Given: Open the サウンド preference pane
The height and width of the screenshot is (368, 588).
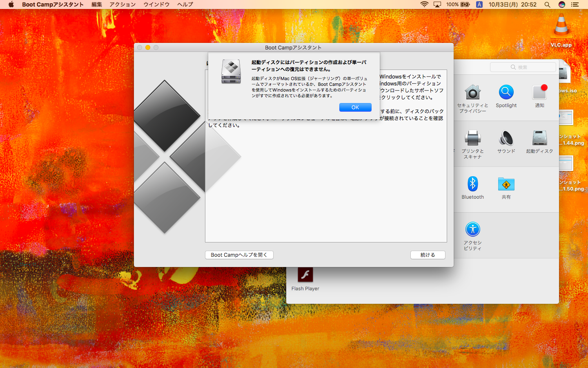Looking at the screenshot, I should (506, 142).
